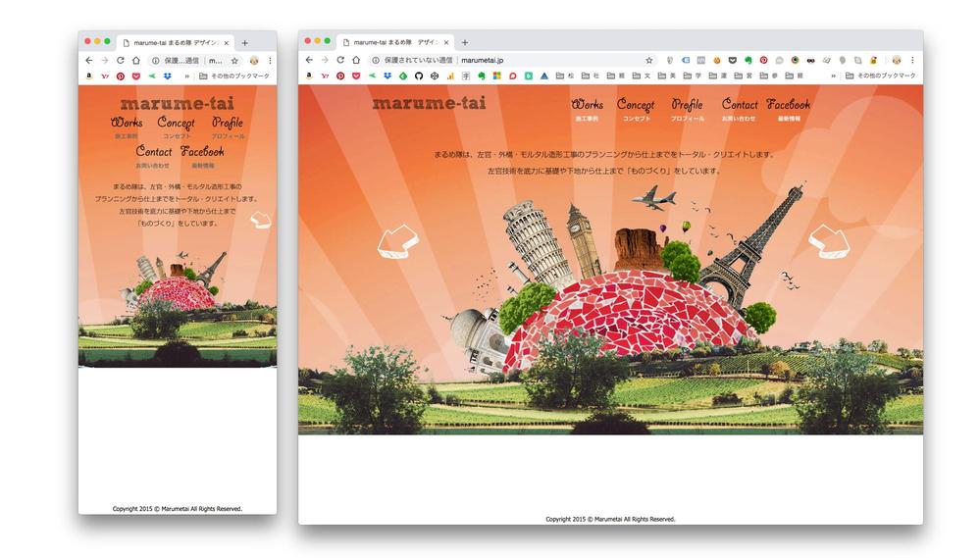Viewport: 980px width, 558px height.
Task: Open Profile link in the narrow window page
Action: pyautogui.click(x=228, y=127)
